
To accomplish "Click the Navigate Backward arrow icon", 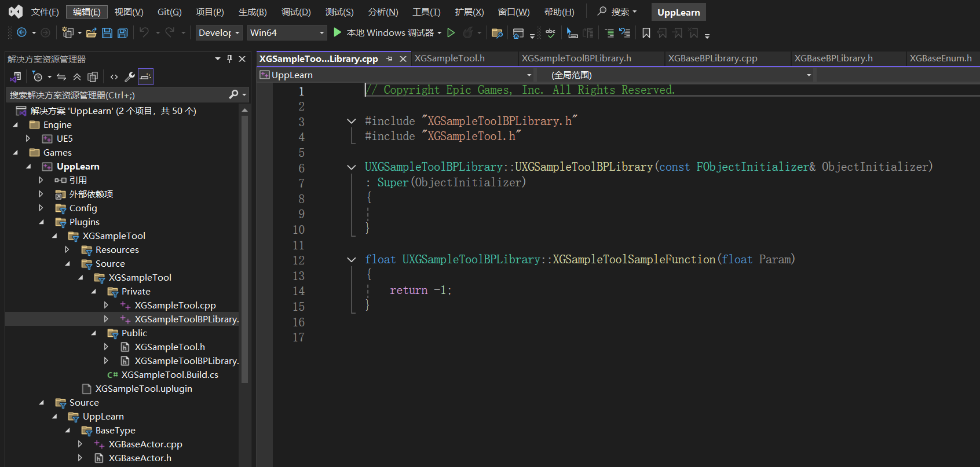I will 21,33.
